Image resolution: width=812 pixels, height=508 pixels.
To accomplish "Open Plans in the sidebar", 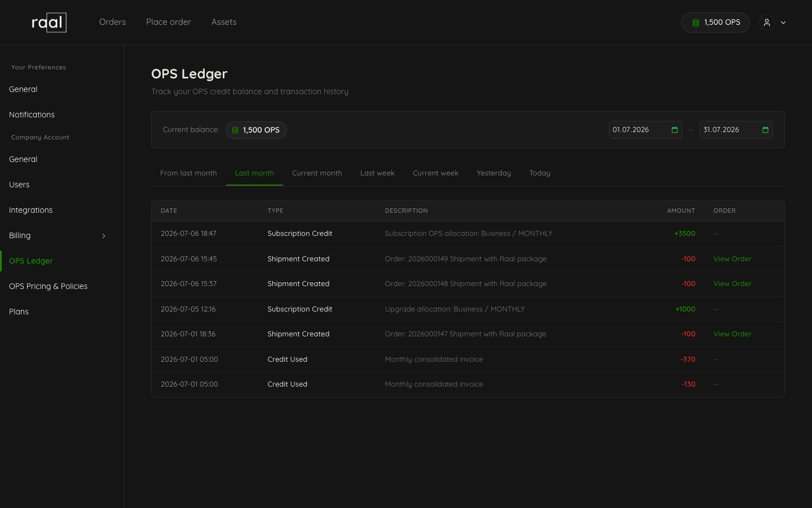I will point(19,312).
